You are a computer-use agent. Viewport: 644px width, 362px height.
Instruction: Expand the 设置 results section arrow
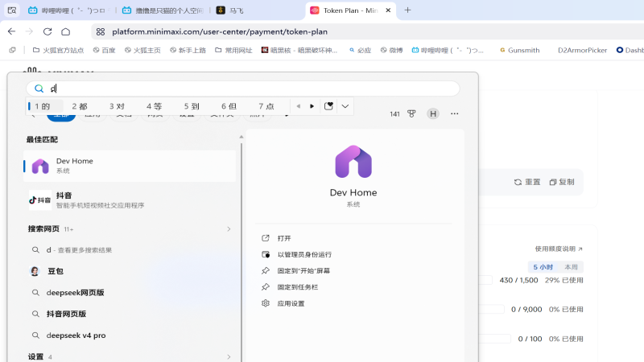point(229,356)
